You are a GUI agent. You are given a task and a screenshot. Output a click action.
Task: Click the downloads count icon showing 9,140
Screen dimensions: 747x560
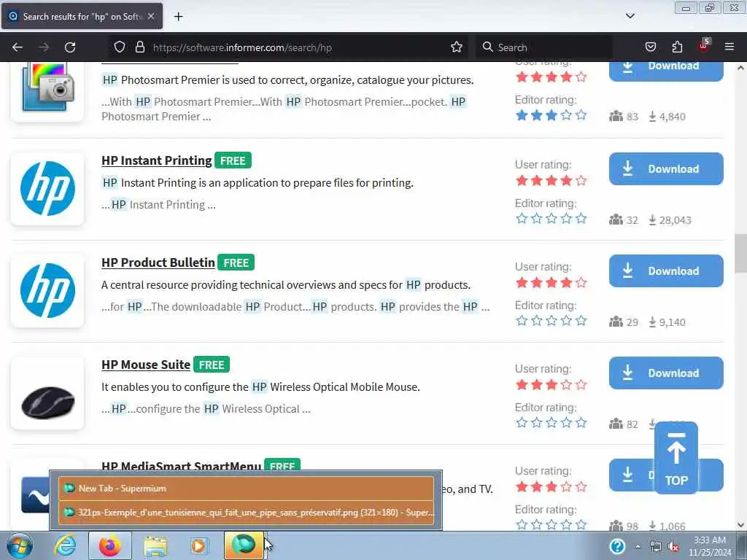point(652,322)
